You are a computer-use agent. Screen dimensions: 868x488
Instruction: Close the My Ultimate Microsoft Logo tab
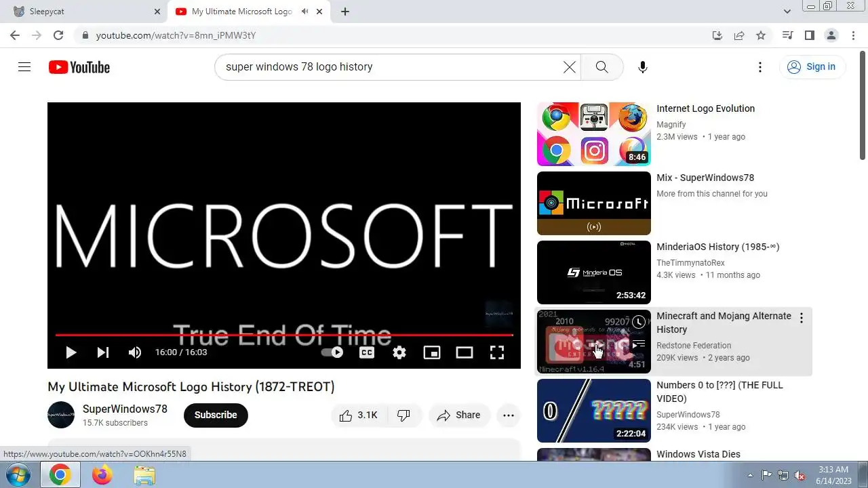(x=319, y=12)
